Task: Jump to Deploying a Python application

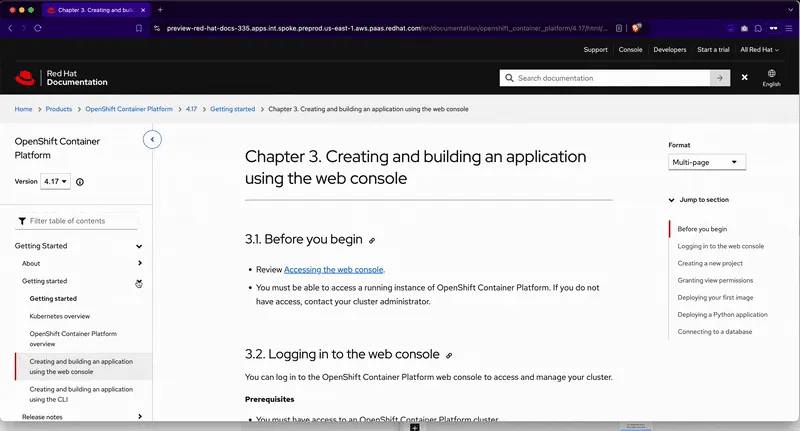Action: (x=722, y=315)
